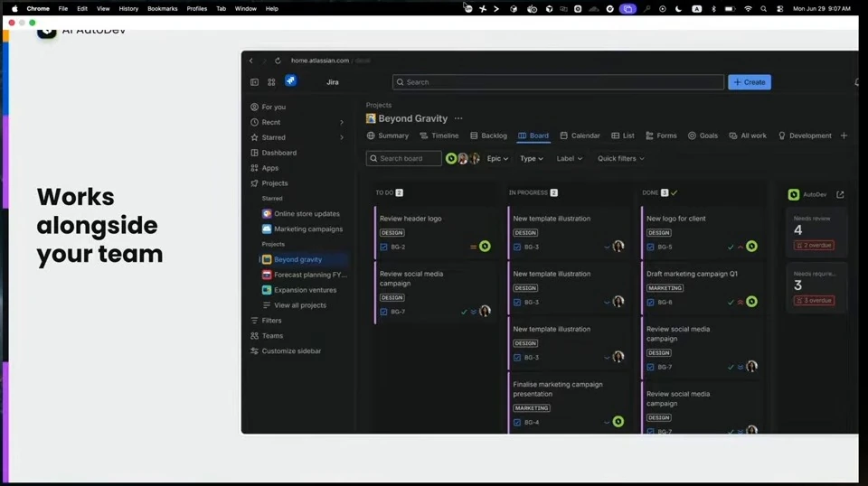
Task: Switch to the All work tab
Action: (x=748, y=136)
